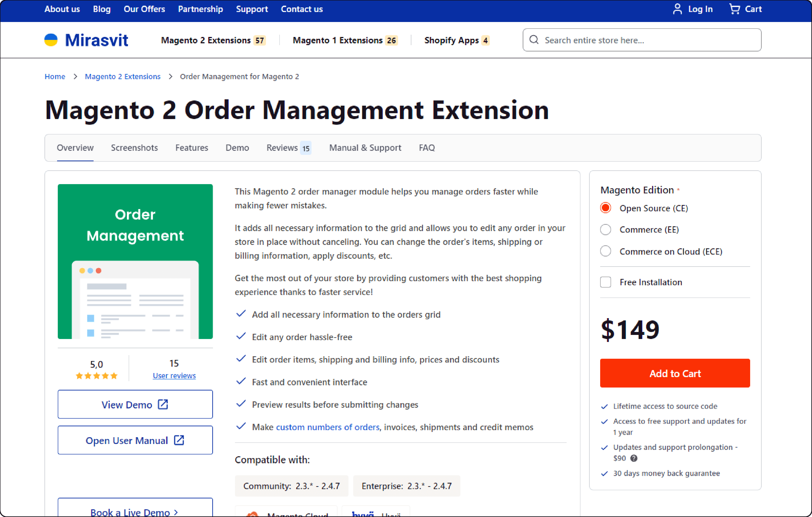Click the five-star rating icons
The height and width of the screenshot is (517, 812).
[97, 376]
